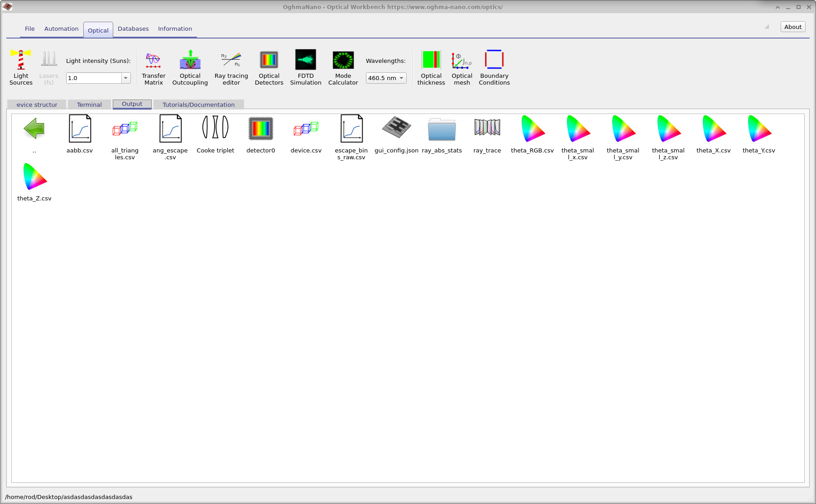Open the Mode Calculator
Image resolution: width=816 pixels, height=504 pixels.
(343, 68)
